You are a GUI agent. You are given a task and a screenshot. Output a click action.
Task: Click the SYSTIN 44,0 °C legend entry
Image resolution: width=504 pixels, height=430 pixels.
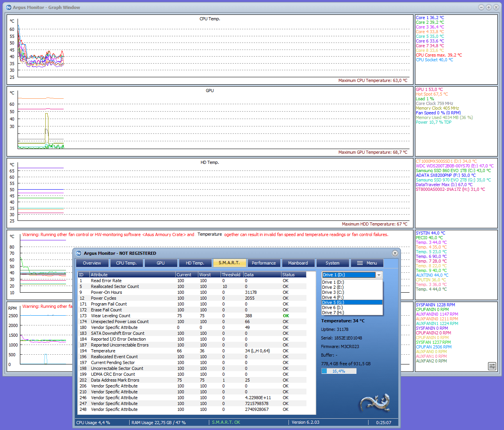pos(430,233)
